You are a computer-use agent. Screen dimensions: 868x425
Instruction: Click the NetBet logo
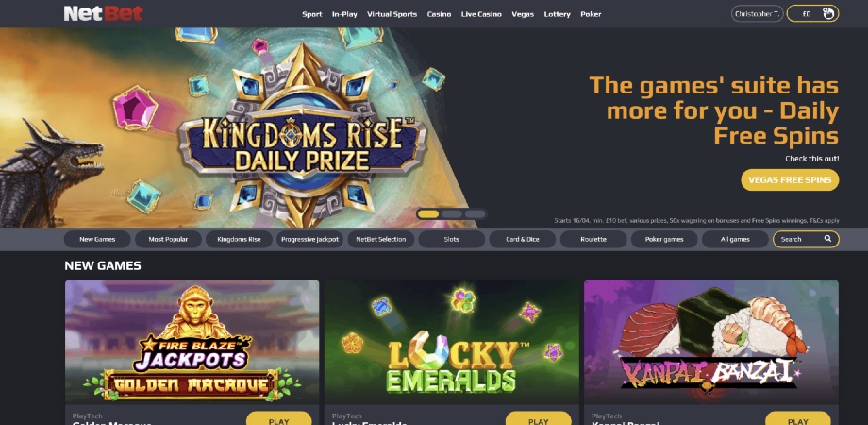(x=104, y=13)
